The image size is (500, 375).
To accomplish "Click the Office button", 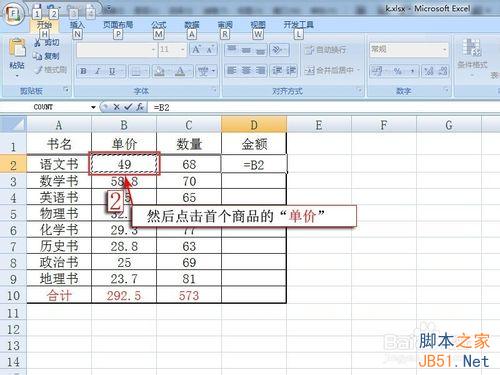I will [13, 14].
